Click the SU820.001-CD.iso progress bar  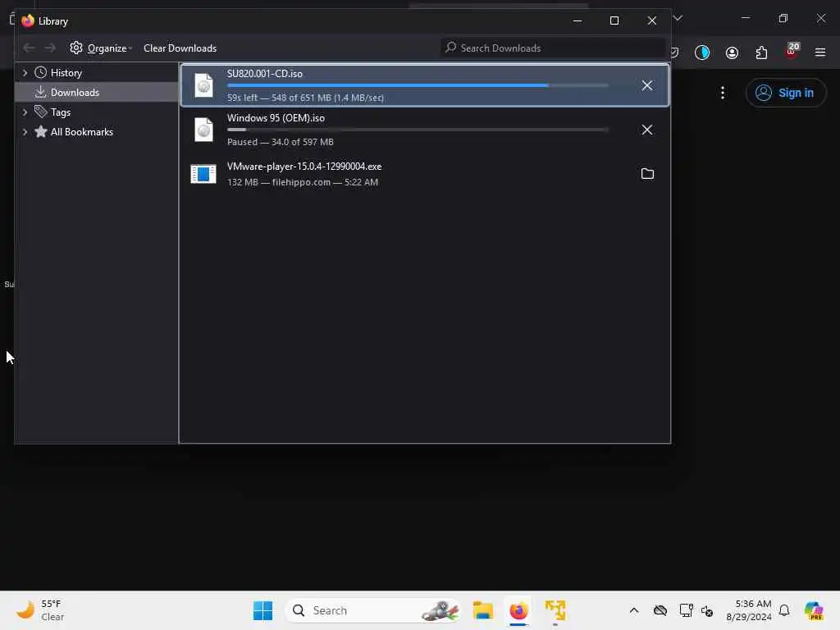(x=418, y=85)
